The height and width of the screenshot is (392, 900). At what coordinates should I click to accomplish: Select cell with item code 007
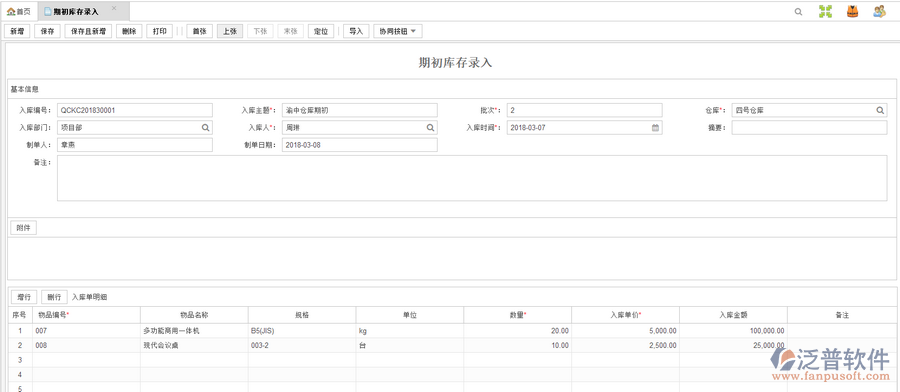[86, 331]
